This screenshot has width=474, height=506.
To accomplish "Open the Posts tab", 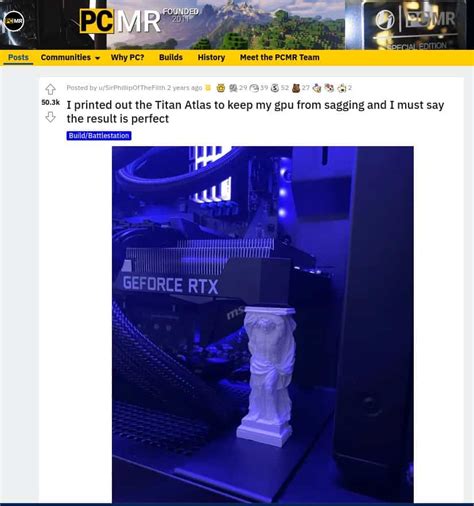I will point(18,57).
